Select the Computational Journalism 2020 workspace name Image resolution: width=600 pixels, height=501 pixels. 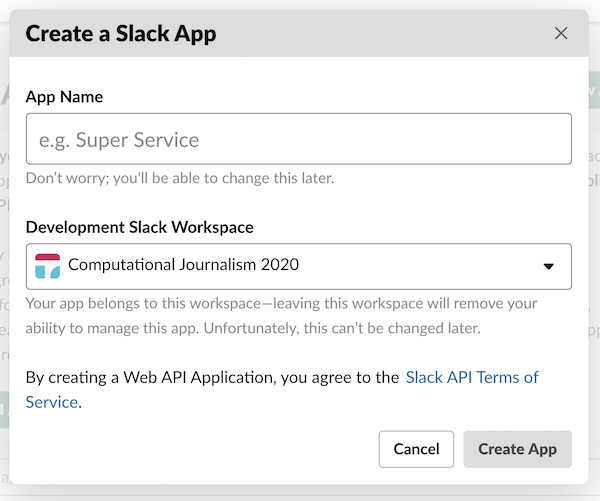(183, 266)
